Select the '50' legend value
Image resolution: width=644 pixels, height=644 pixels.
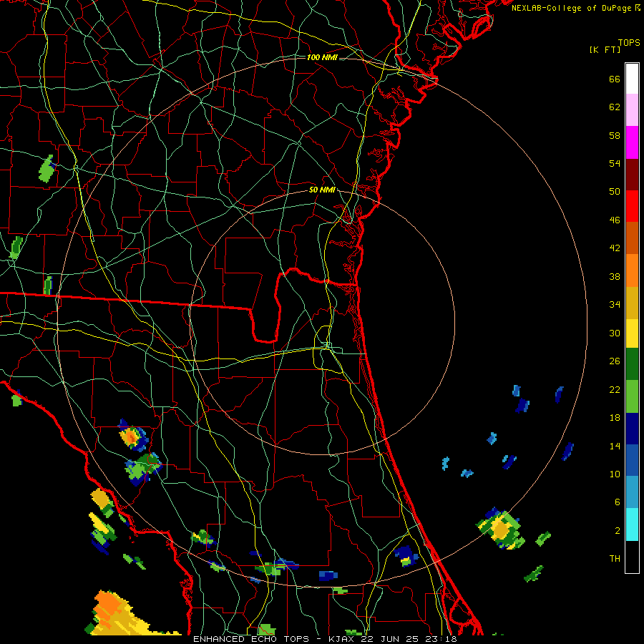(x=615, y=192)
